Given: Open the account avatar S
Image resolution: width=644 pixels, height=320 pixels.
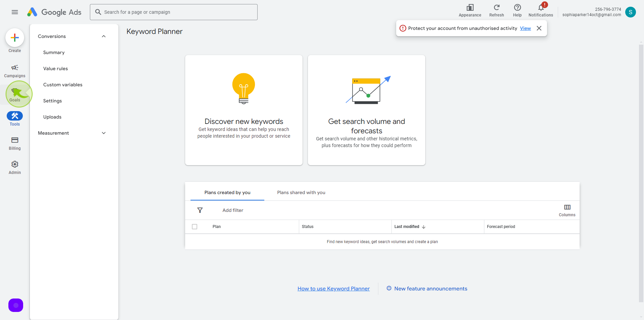Looking at the screenshot, I should [631, 12].
